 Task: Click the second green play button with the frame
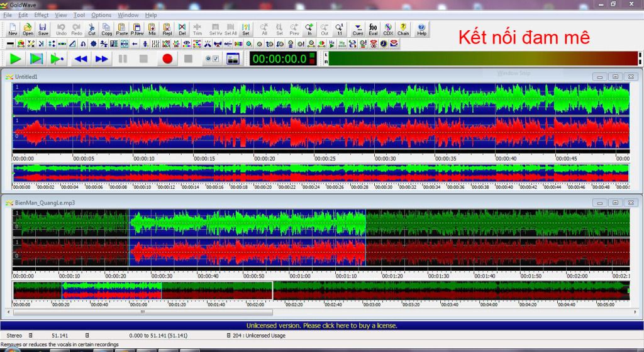tap(36, 59)
